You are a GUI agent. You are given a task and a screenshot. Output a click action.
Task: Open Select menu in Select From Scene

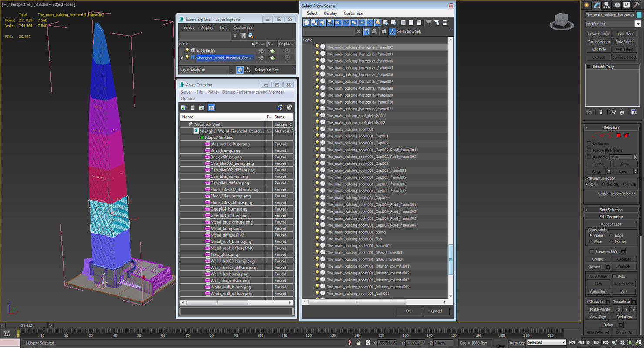pos(312,13)
